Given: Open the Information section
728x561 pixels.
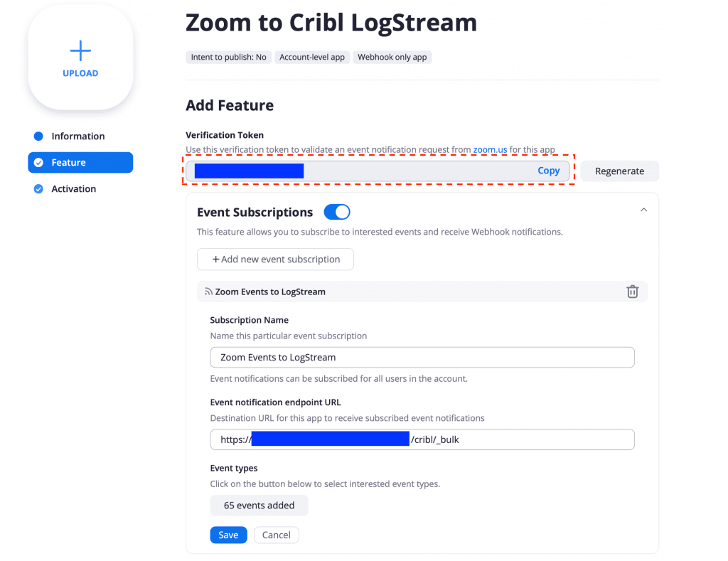Looking at the screenshot, I should 77,137.
